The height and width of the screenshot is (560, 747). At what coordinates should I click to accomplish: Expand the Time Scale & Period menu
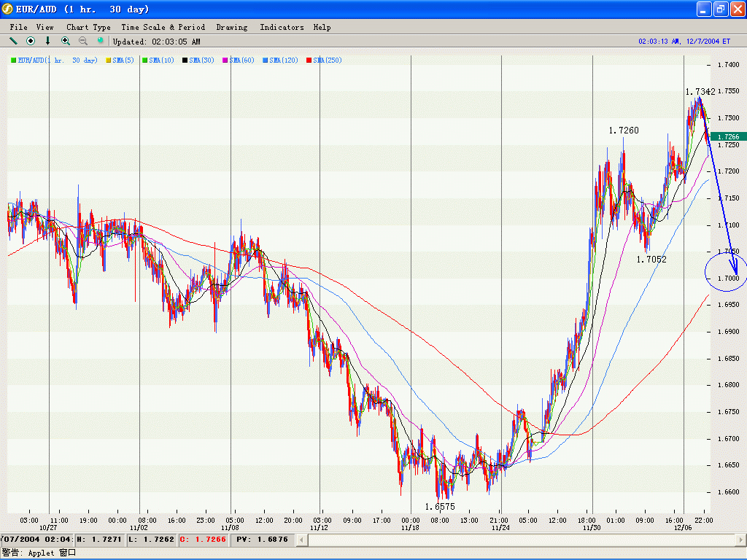click(x=163, y=27)
